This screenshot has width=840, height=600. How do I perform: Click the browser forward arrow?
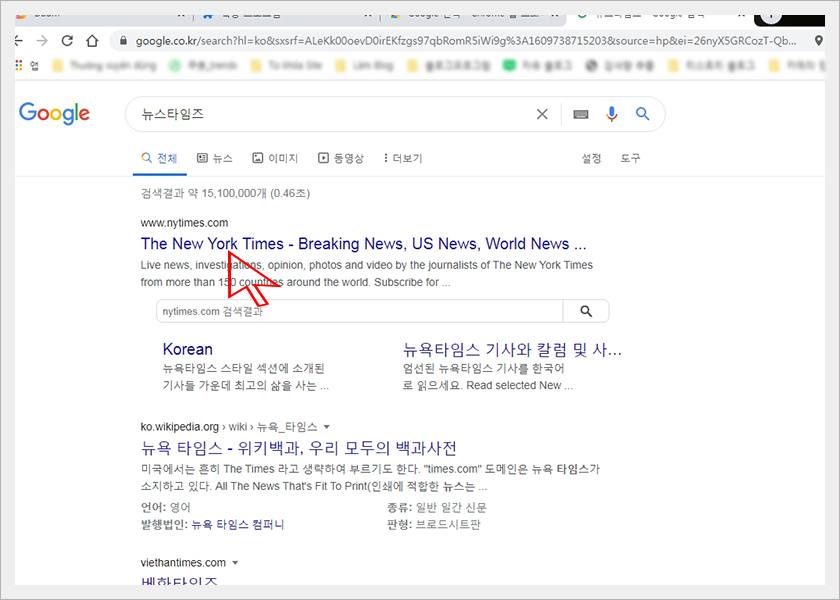point(42,41)
